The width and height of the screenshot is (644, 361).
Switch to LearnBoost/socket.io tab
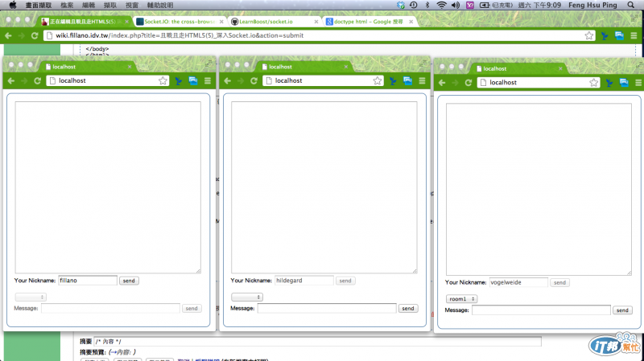tap(275, 22)
